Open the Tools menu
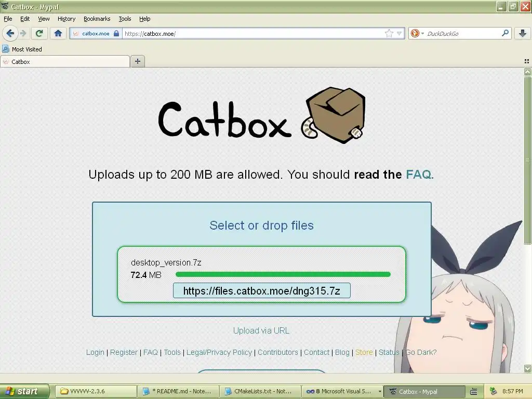The width and height of the screenshot is (532, 399). click(x=125, y=19)
